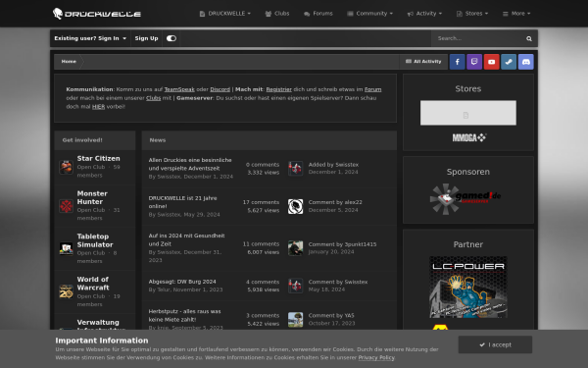Click Swisstex avatar on Adventszeit news row
588x368 pixels.
pos(296,168)
